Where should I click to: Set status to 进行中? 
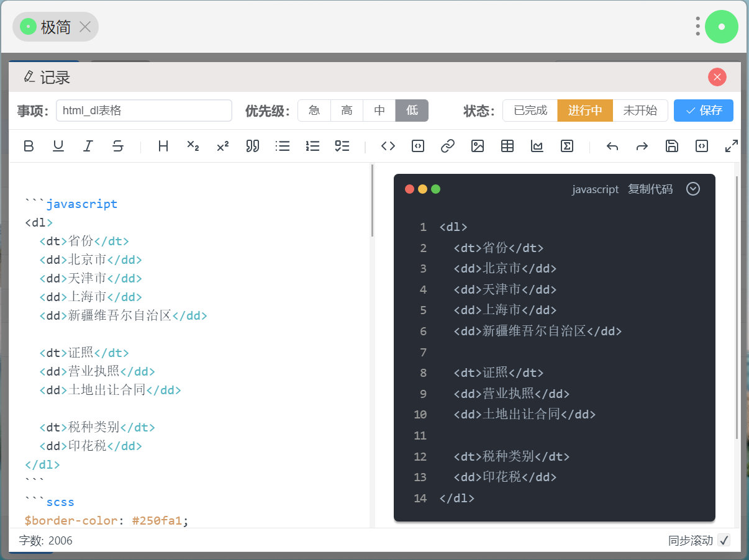point(585,111)
